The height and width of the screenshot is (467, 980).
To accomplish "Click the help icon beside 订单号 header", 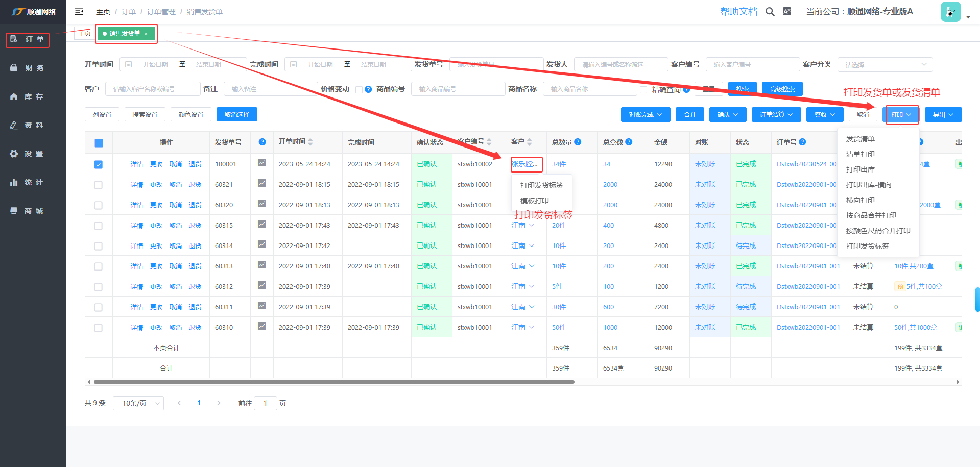I will pos(802,142).
